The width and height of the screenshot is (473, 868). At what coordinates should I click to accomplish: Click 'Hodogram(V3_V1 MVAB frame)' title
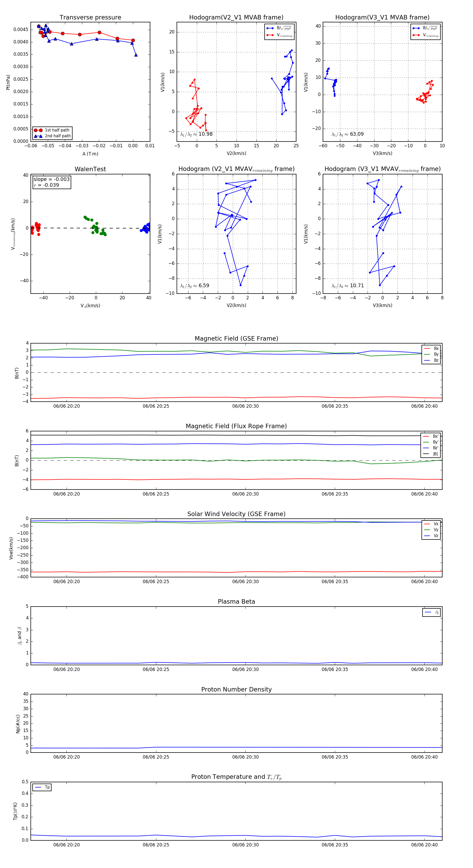[382, 18]
